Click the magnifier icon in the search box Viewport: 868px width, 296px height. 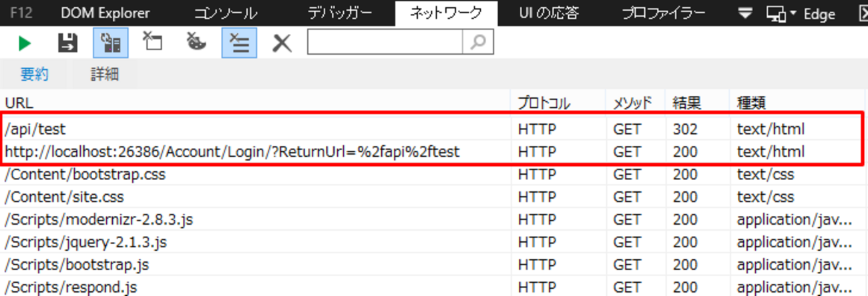(478, 43)
